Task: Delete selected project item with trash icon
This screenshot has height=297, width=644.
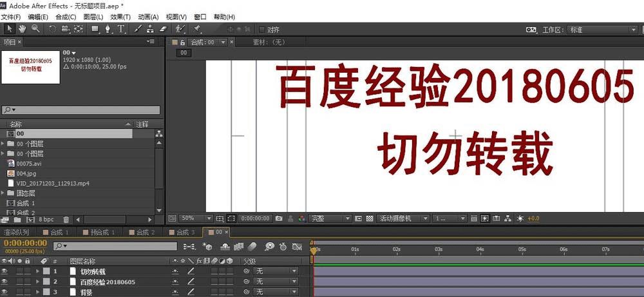Action: [x=66, y=220]
